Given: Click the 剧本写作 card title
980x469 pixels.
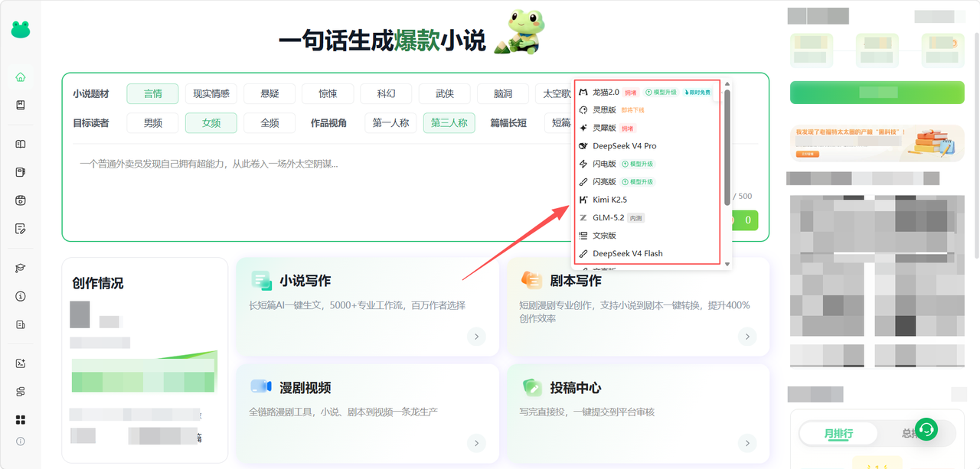Looking at the screenshot, I should [x=576, y=281].
